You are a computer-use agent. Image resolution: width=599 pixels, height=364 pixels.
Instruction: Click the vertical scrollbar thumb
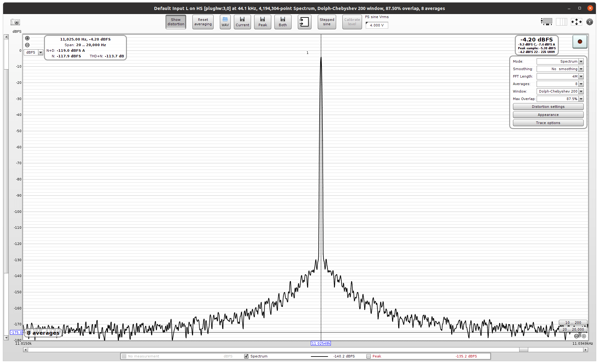(6, 171)
